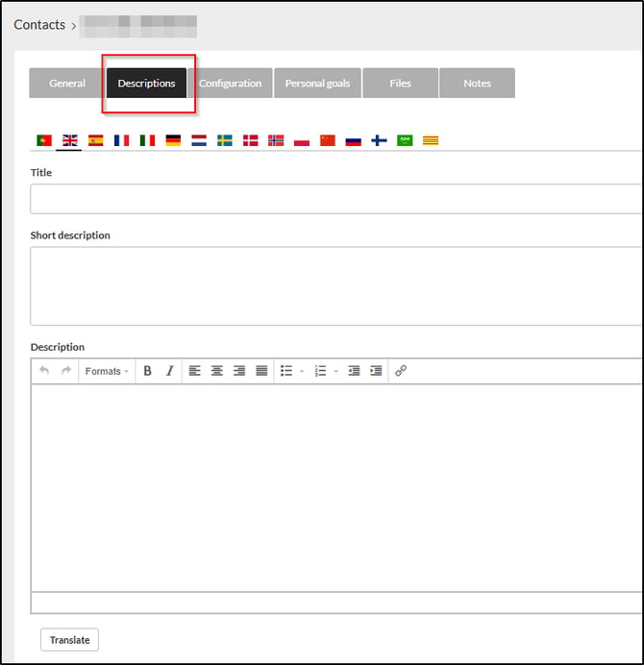Image resolution: width=644 pixels, height=665 pixels.
Task: Go to Contacts via the breadcrumb link
Action: click(x=39, y=25)
